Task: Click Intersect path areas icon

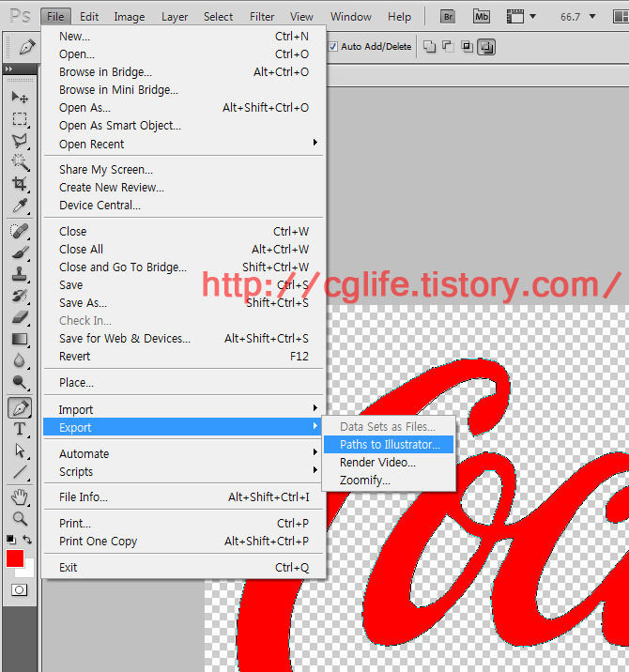Action: coord(467,46)
